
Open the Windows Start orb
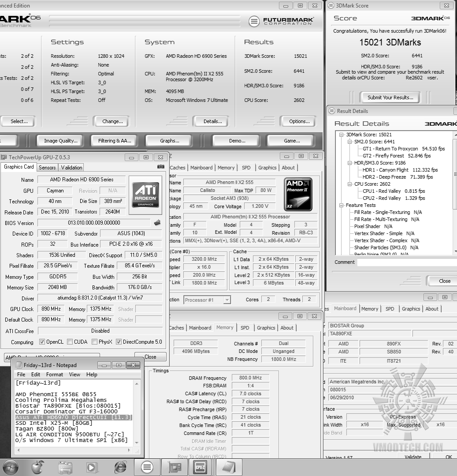(x=11, y=467)
